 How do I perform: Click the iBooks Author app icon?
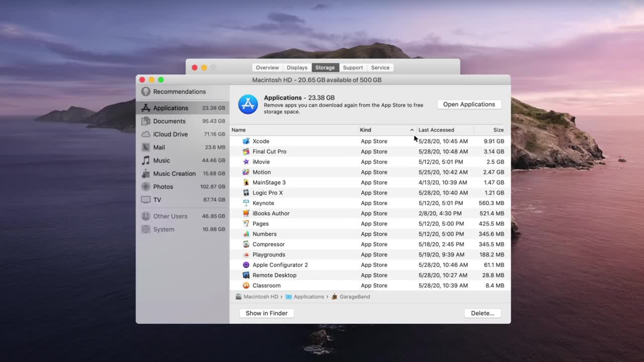[x=246, y=213]
